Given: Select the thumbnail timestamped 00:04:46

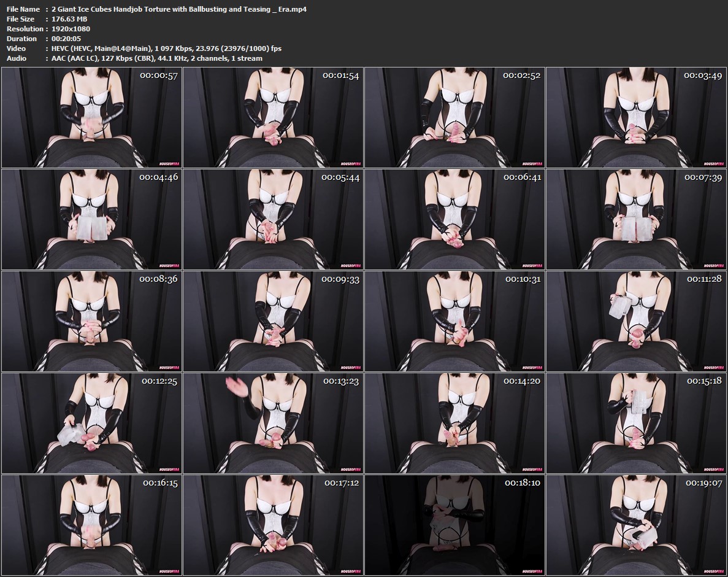Looking at the screenshot, I should (x=91, y=219).
